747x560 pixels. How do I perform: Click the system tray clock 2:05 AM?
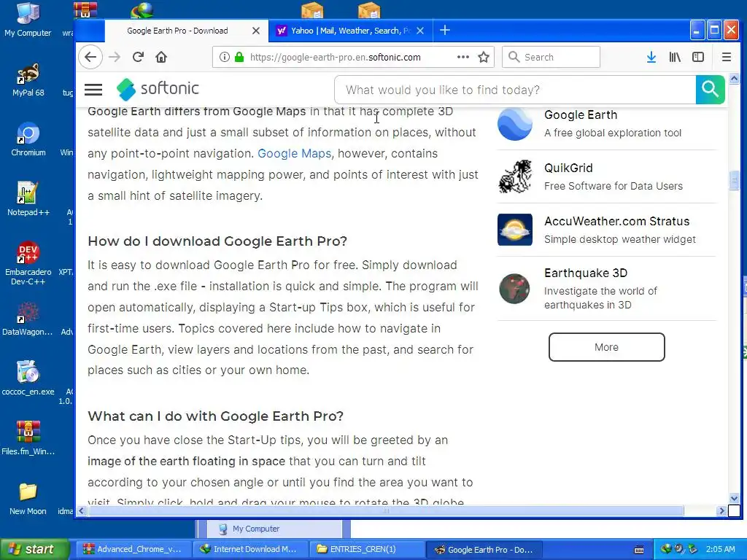(720, 550)
